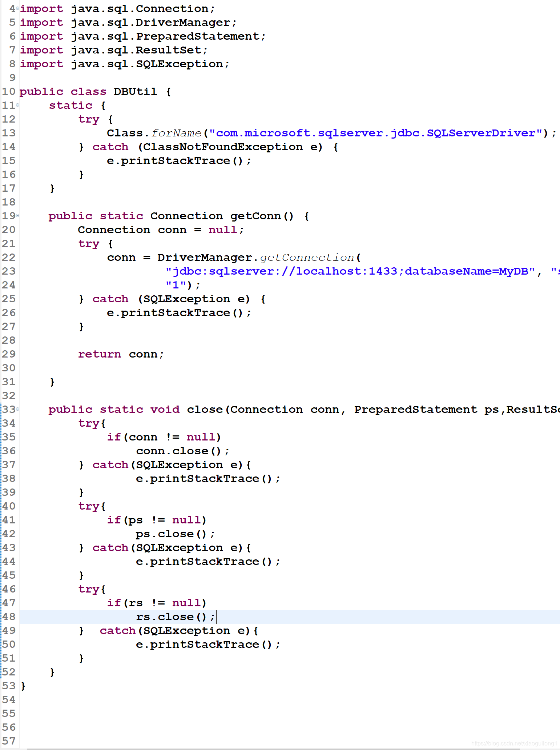The height and width of the screenshot is (750, 560).
Task: Click the close method name on line 33
Action: (x=205, y=410)
